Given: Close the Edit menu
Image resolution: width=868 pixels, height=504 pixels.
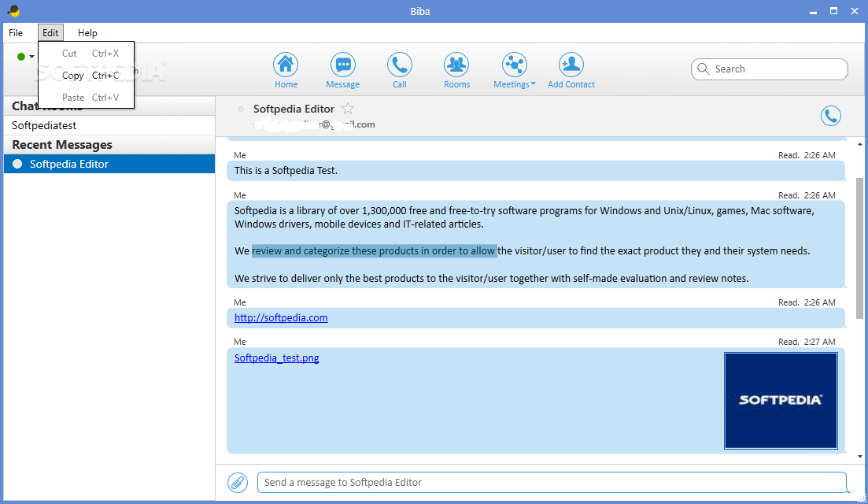Looking at the screenshot, I should point(50,32).
